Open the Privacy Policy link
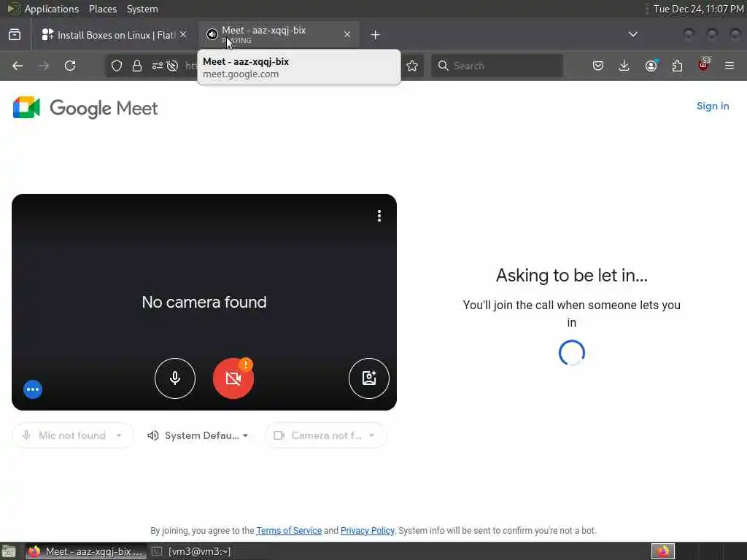Screen dimensions: 747x560 (368, 531)
